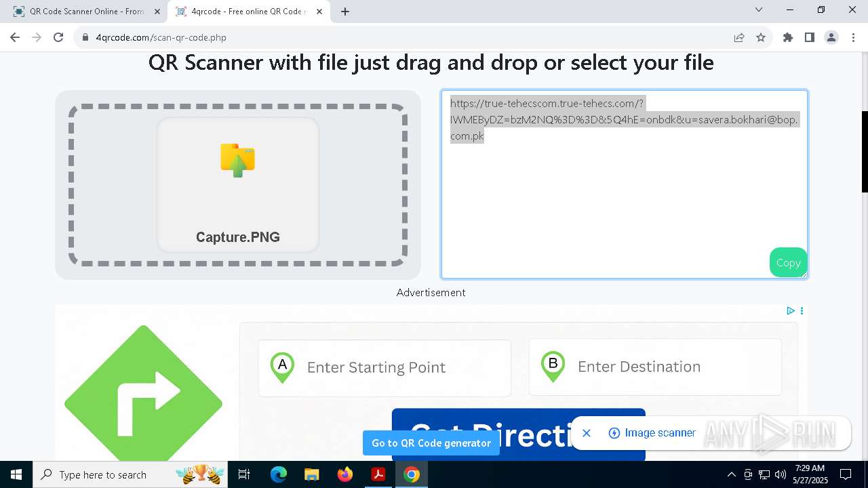Click the address bar URL 4qrcode.com
The width and height of the screenshot is (868, 488).
[x=161, y=37]
